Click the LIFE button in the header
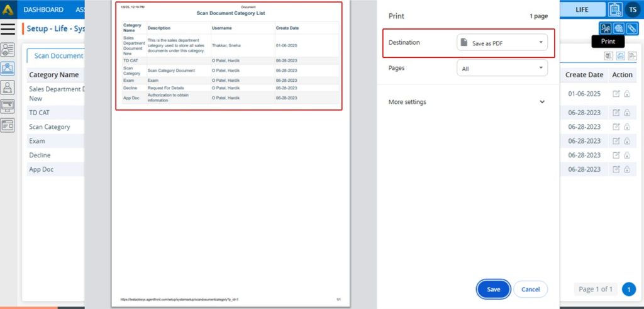This screenshot has width=644, height=309. point(581,9)
